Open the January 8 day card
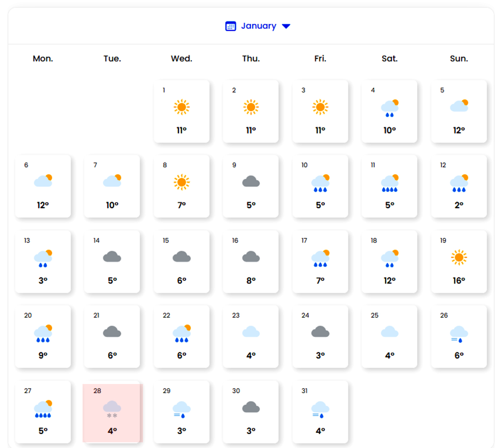 tap(181, 186)
